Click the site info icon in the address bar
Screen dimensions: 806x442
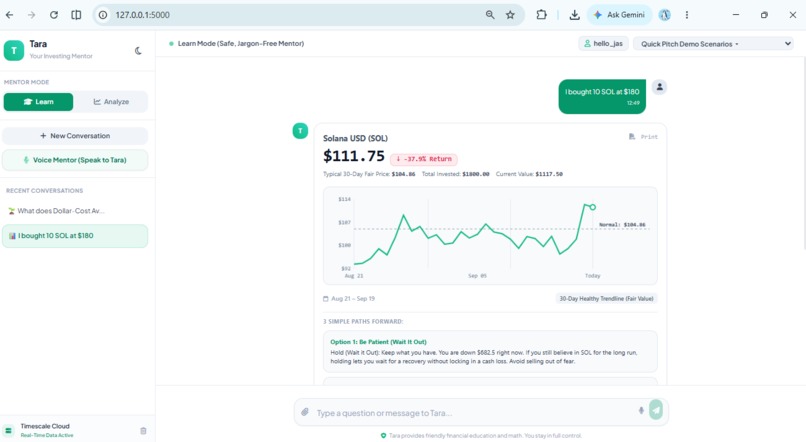pos(103,15)
